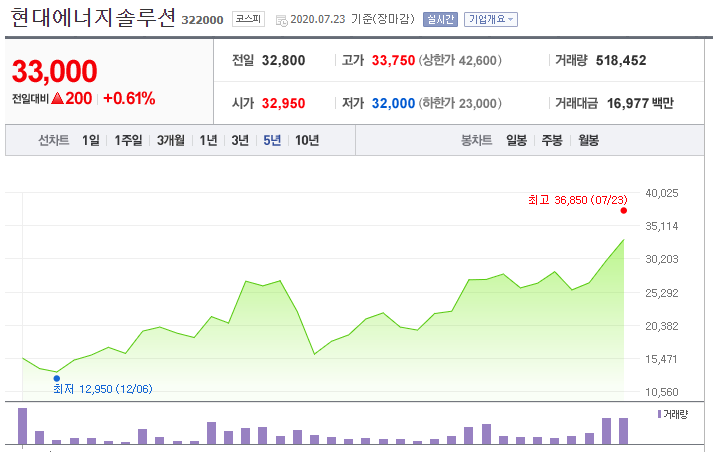Select the 10년 line chart tab
This screenshot has width=713, height=452.
tap(307, 140)
